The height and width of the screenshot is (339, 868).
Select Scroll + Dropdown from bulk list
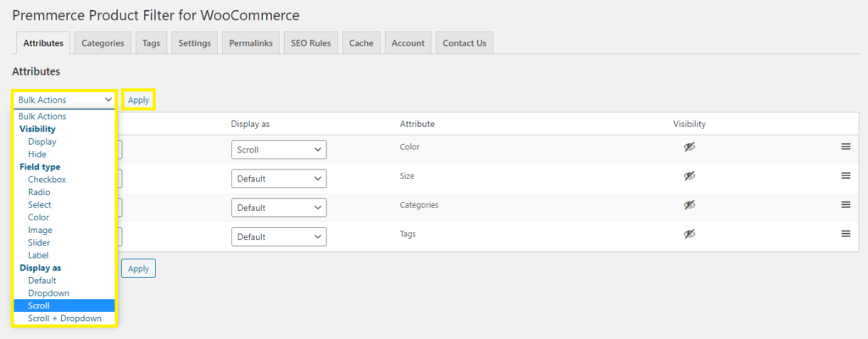click(x=64, y=318)
